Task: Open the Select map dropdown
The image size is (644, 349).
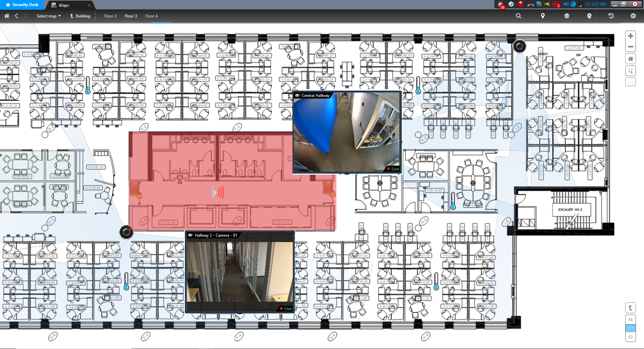Action: [x=49, y=16]
